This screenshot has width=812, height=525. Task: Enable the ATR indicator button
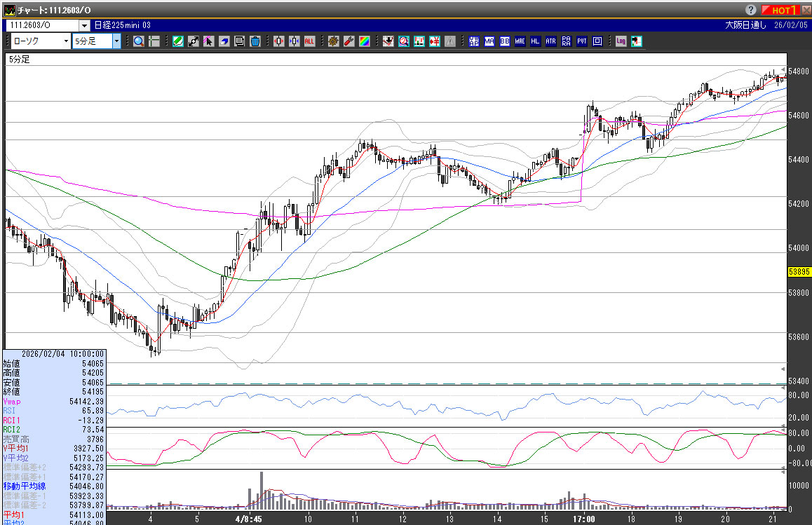(x=551, y=41)
